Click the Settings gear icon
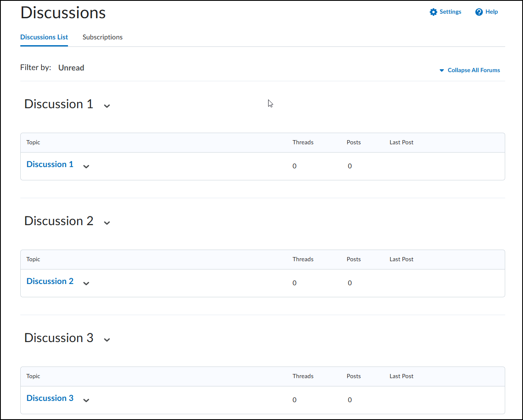Image resolution: width=523 pixels, height=420 pixels. (x=433, y=12)
